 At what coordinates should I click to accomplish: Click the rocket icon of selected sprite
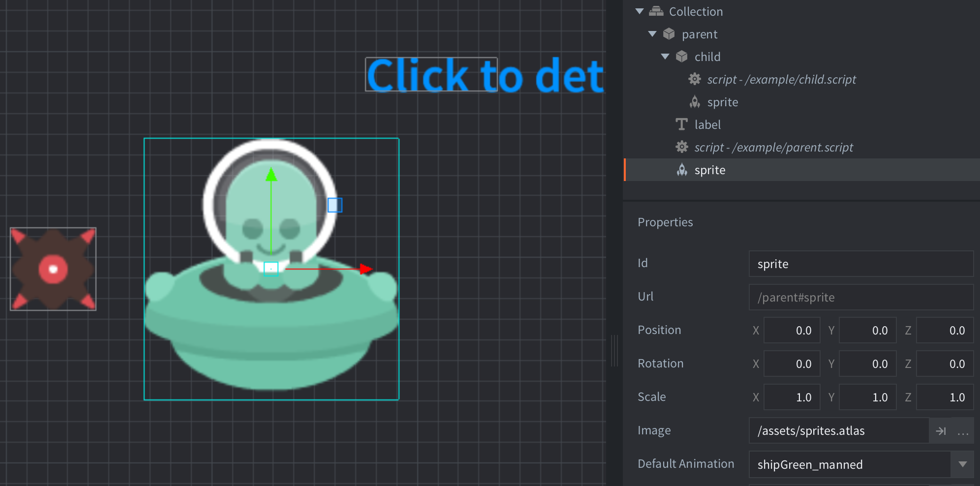(x=682, y=170)
